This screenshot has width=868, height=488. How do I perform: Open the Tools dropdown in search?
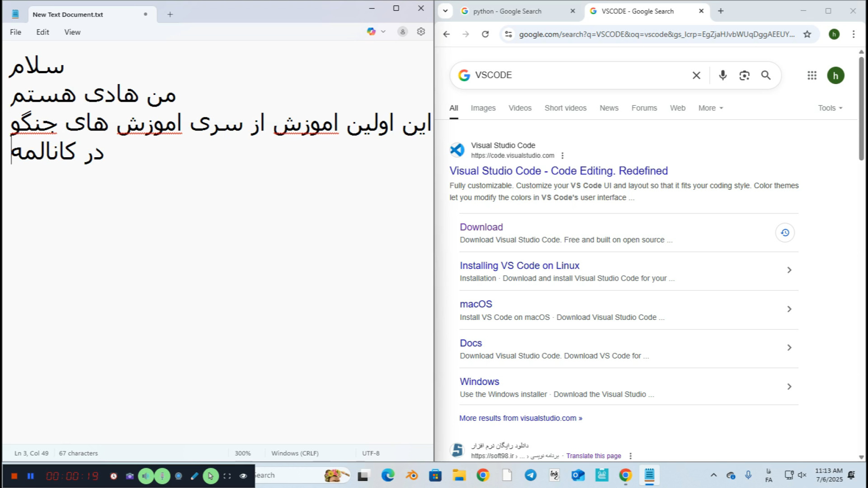[830, 108]
